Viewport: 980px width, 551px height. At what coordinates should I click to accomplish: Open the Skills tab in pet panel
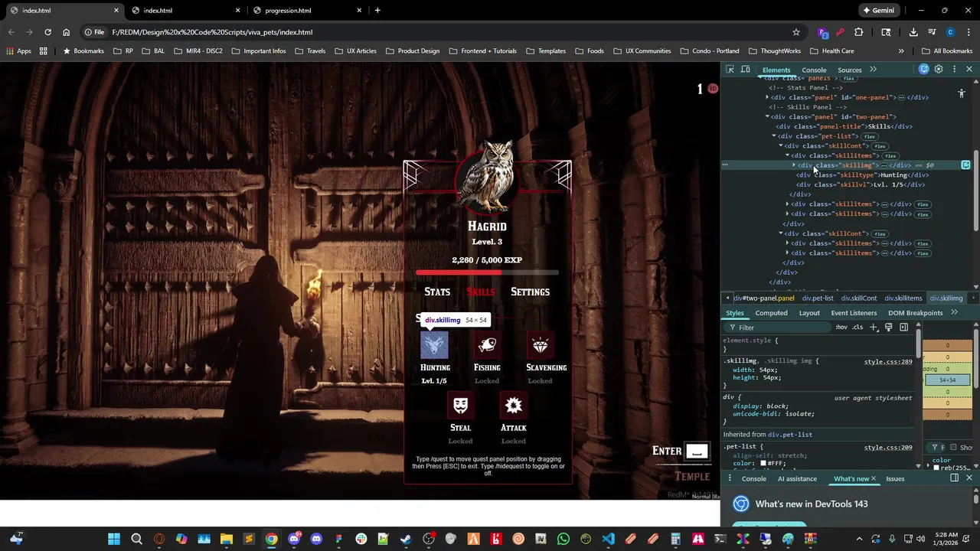coord(481,292)
